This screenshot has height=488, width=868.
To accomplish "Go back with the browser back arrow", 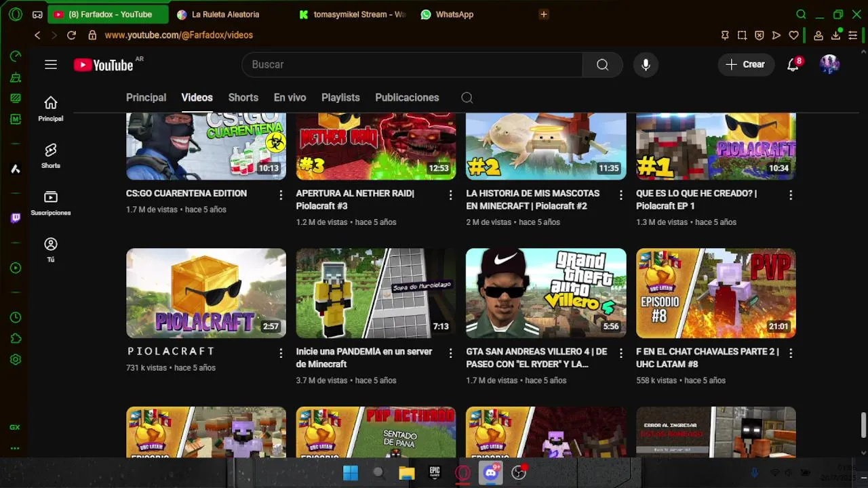I will coord(37,35).
